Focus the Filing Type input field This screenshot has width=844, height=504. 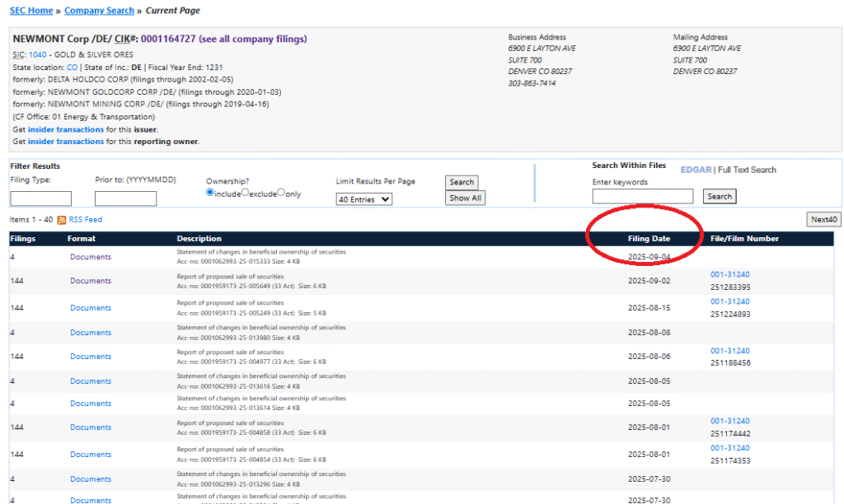point(41,198)
